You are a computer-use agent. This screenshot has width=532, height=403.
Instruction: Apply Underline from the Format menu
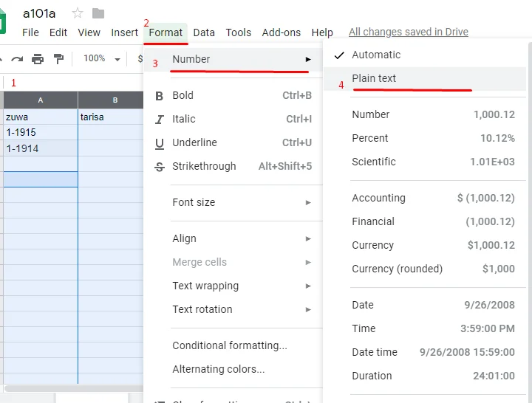point(233,142)
